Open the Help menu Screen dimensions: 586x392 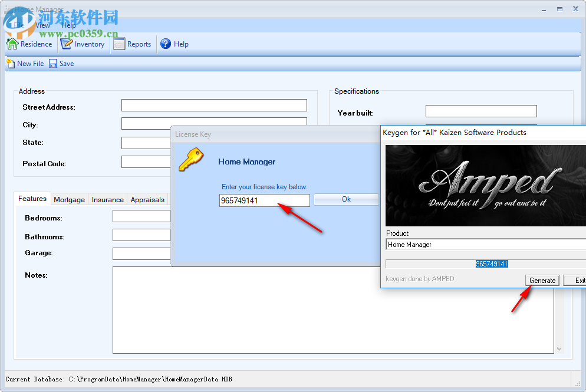[x=68, y=25]
